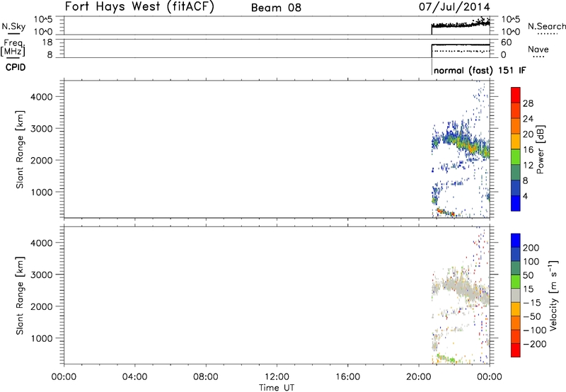Click the "08:00" time tick label
Screen dimensions: 566x392
point(206,377)
